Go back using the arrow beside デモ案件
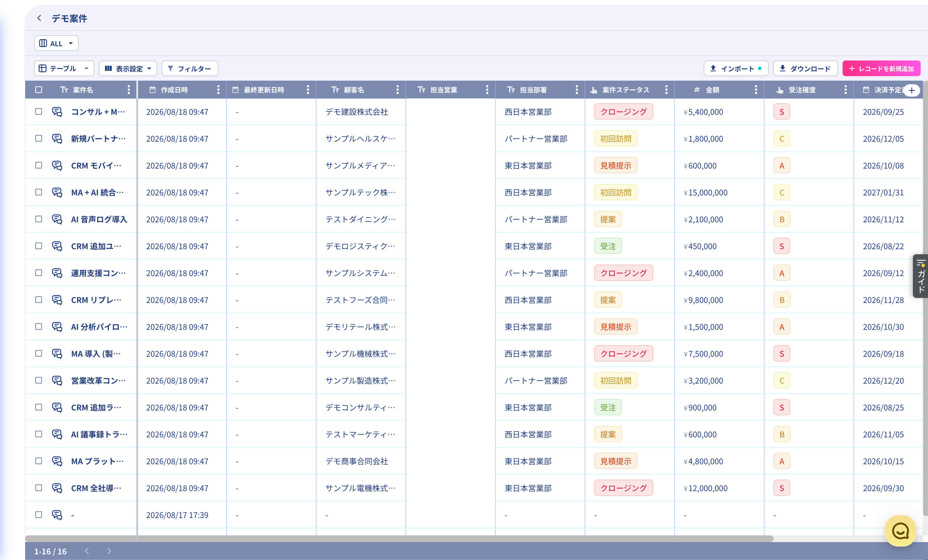928x560 pixels. coord(39,18)
